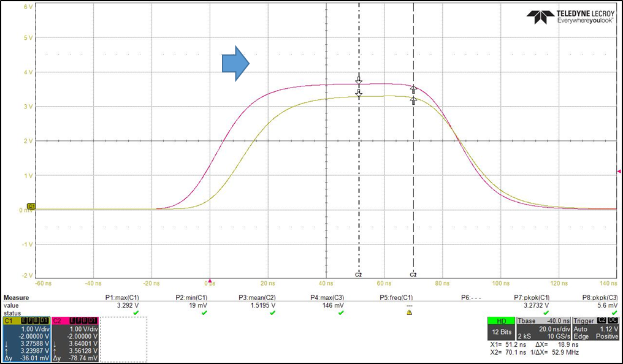Click the 3.292 V measurement value
Viewport: 623px width, 364px height.
pos(129,306)
